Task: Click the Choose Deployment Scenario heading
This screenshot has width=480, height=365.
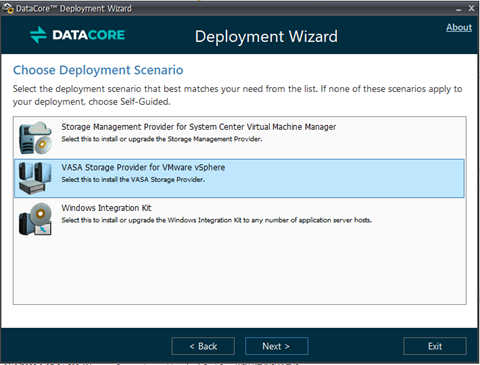Action: [x=98, y=70]
